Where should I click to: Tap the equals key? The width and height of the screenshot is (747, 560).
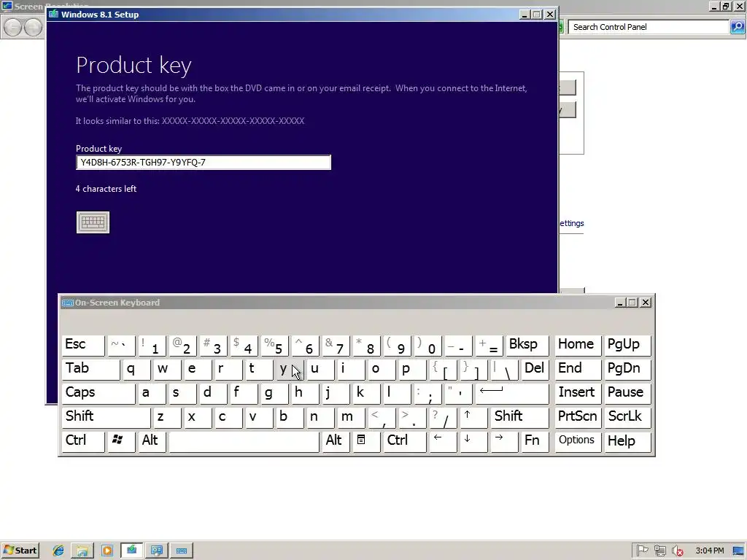[x=489, y=345]
